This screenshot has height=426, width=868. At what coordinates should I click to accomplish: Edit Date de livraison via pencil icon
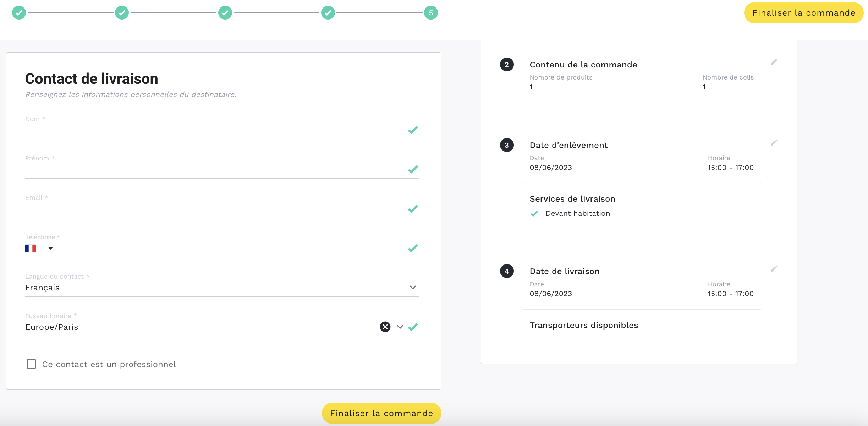[774, 269]
